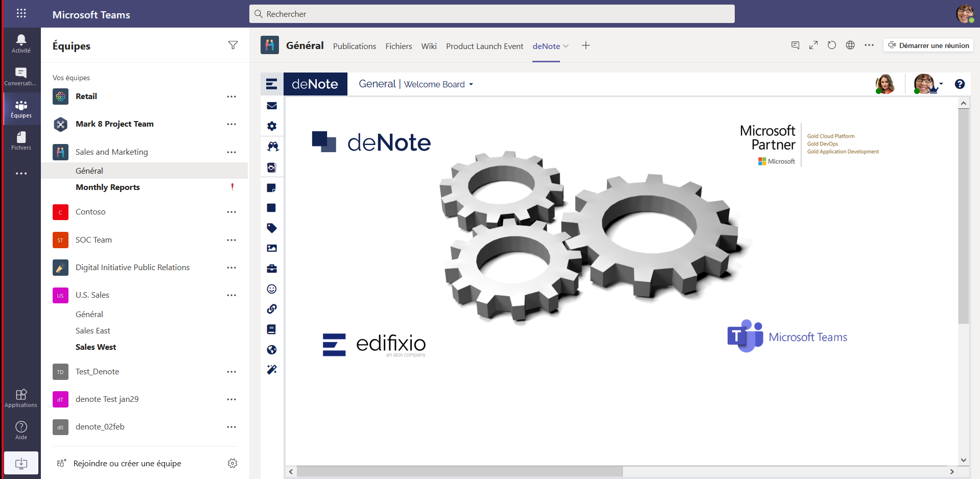980x479 pixels.
Task: Open tab website via globe icon
Action: [x=850, y=45]
